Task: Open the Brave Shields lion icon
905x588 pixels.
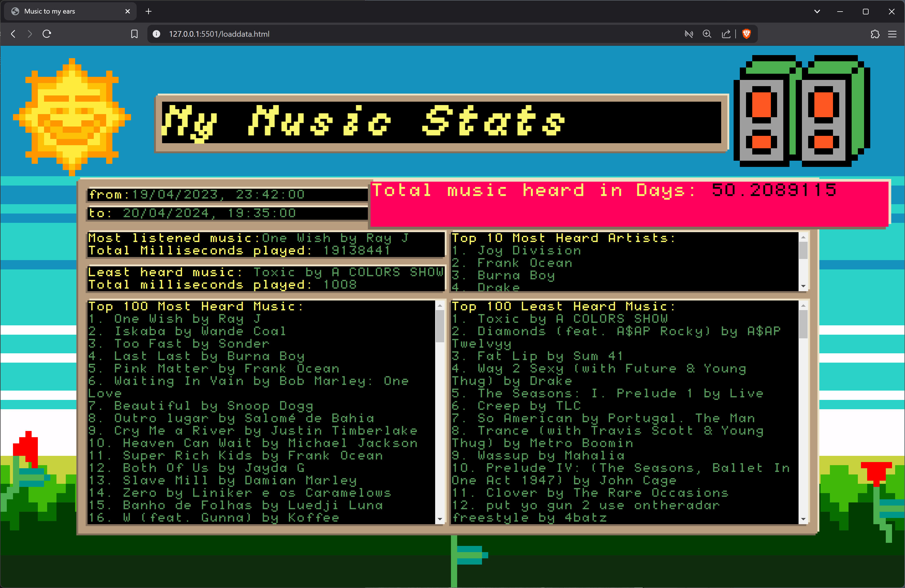Action: click(746, 34)
